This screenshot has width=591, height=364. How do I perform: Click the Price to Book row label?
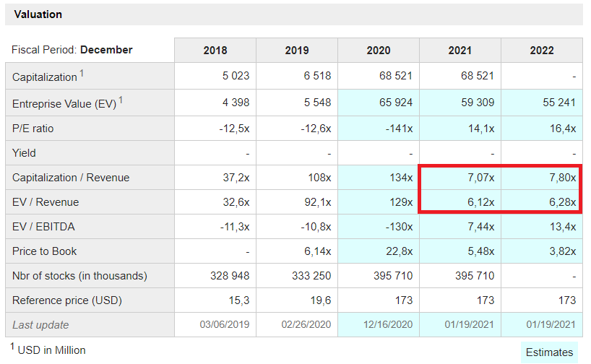(45, 251)
